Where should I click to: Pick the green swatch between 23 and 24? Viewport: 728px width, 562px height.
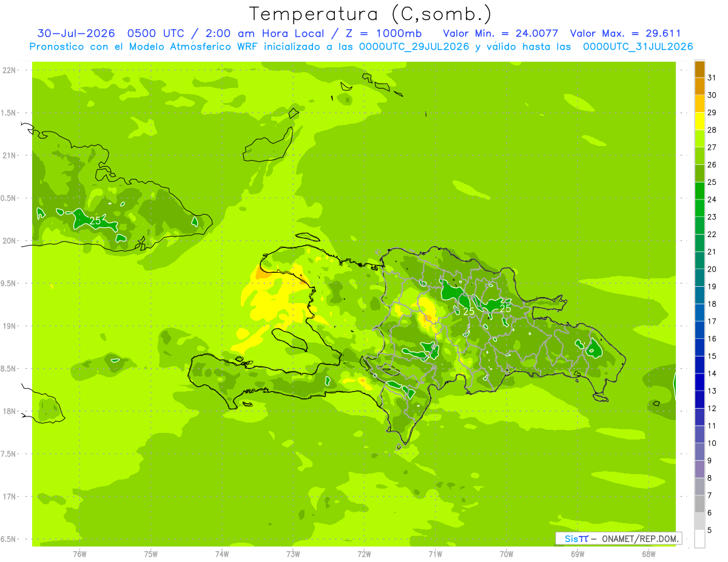[700, 208]
